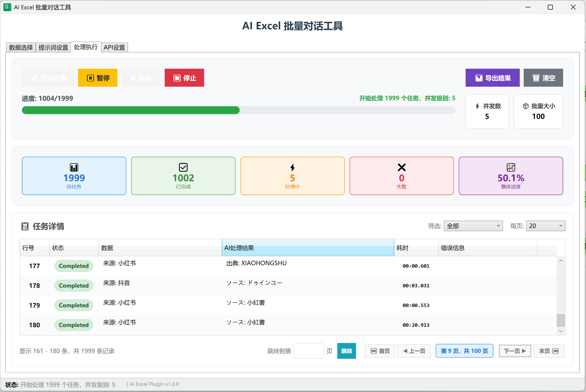Select the 处理执行 tab
The height and width of the screenshot is (392, 586).
click(x=86, y=47)
